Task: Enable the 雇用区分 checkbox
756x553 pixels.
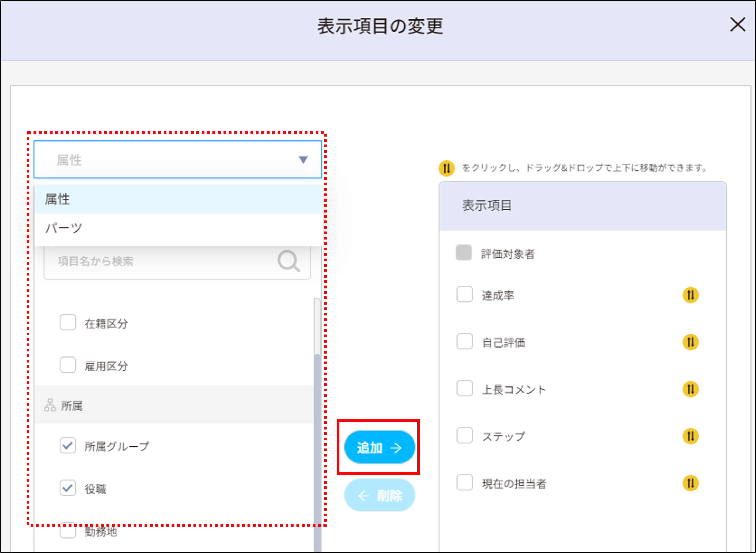Action: 68,365
